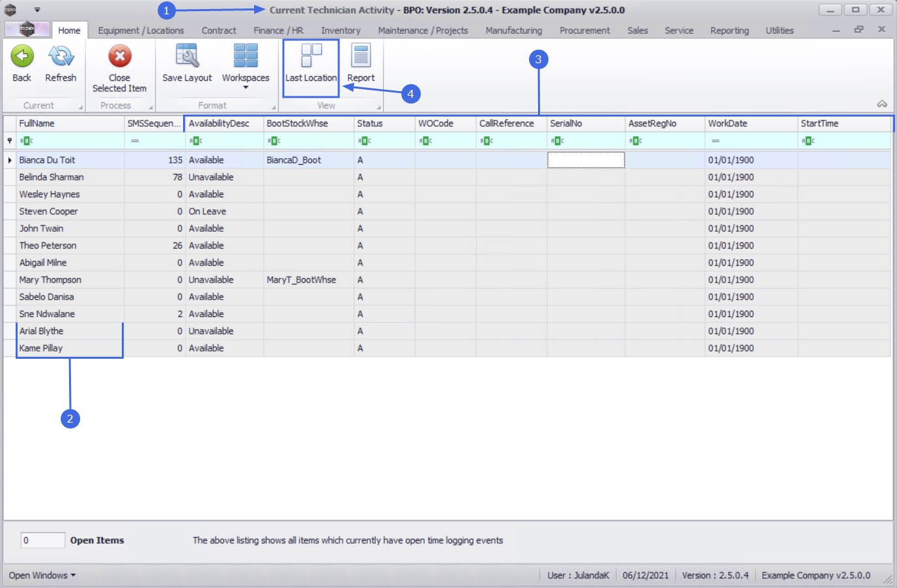Viewport: 897px width, 588px height.
Task: Click the WOCode filter condition icon
Action: [425, 141]
